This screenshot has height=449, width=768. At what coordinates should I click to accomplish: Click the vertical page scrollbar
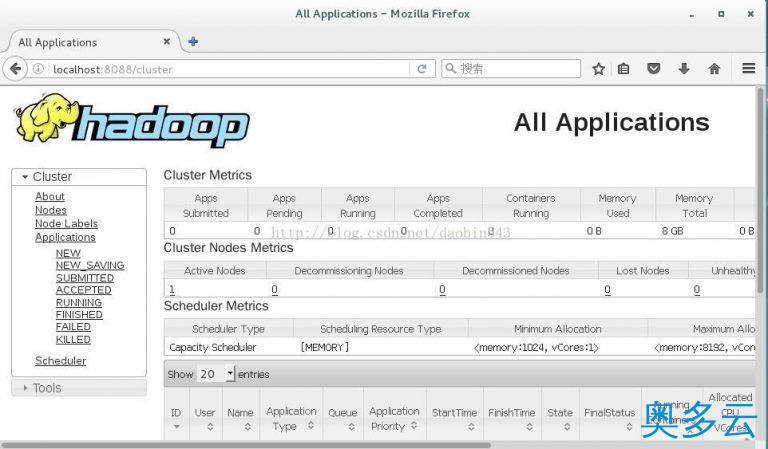click(x=760, y=191)
